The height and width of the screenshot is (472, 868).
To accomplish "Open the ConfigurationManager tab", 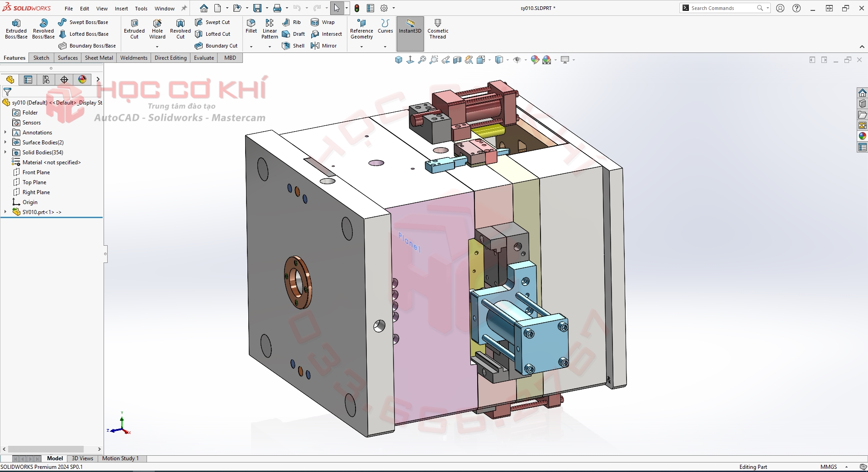I will click(46, 80).
